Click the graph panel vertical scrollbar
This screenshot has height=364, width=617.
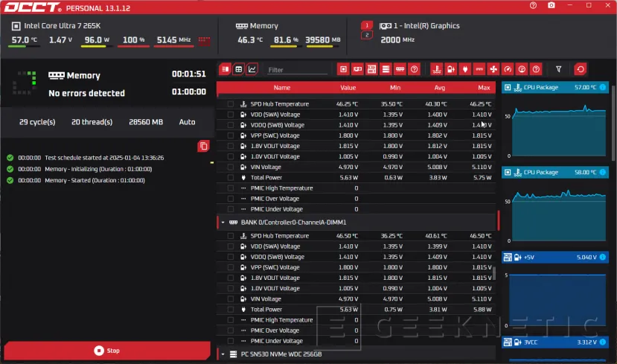click(x=613, y=123)
